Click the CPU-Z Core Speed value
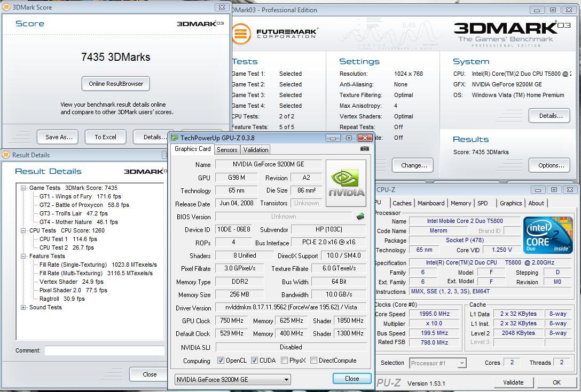This screenshot has width=581, height=392. 434,314
